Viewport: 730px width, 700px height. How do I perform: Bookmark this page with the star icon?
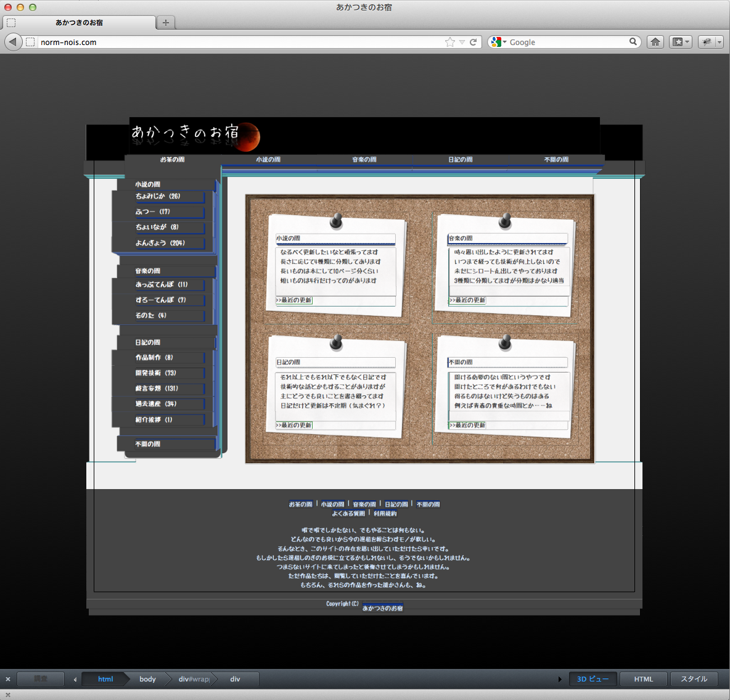pyautogui.click(x=449, y=42)
